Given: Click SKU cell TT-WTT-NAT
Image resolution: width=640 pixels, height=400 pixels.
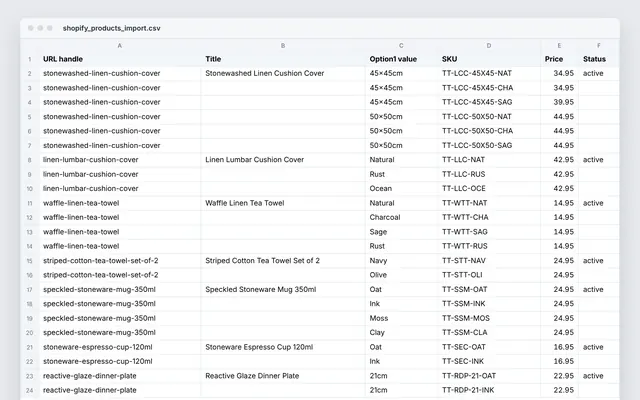Looking at the screenshot, I should [x=489, y=203].
